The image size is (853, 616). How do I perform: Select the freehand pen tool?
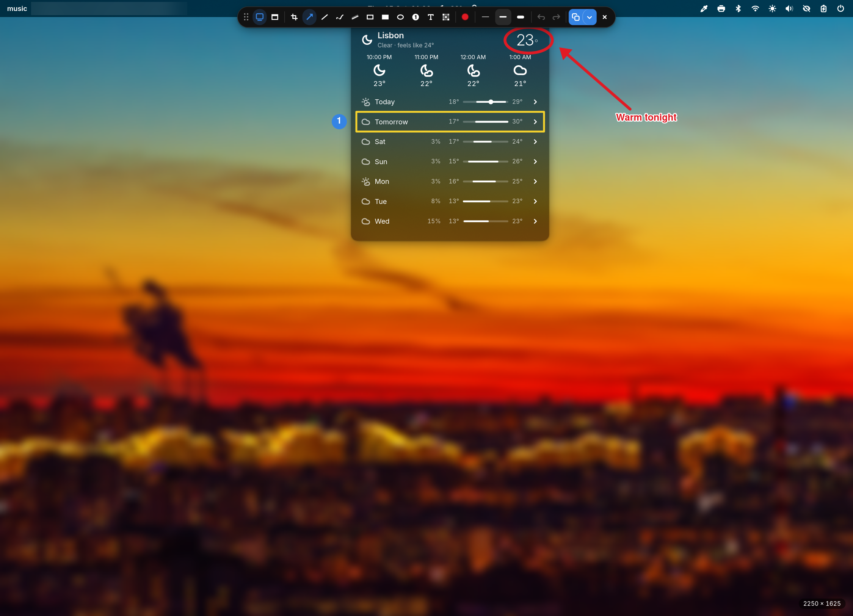pyautogui.click(x=340, y=17)
